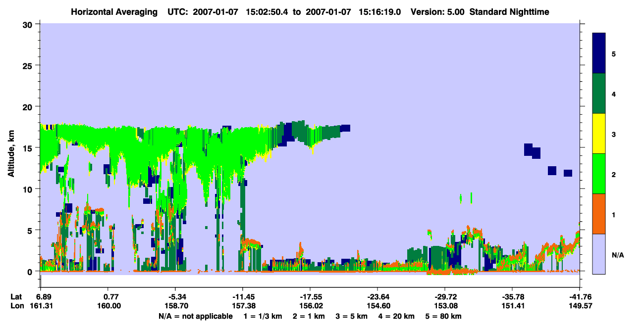
Task: Click the altitude tick label '30'
Action: tap(29, 24)
